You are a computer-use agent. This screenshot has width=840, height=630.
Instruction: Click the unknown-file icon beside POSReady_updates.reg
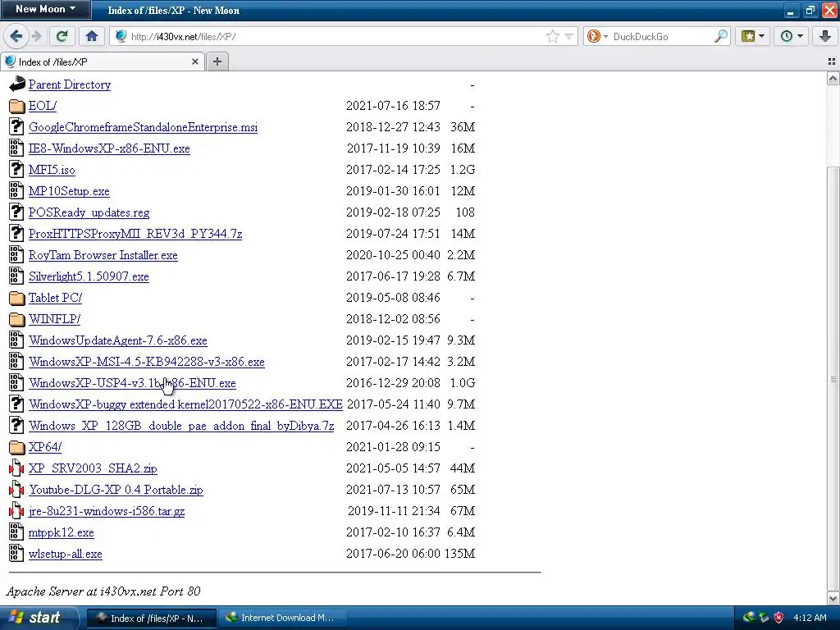(x=16, y=212)
